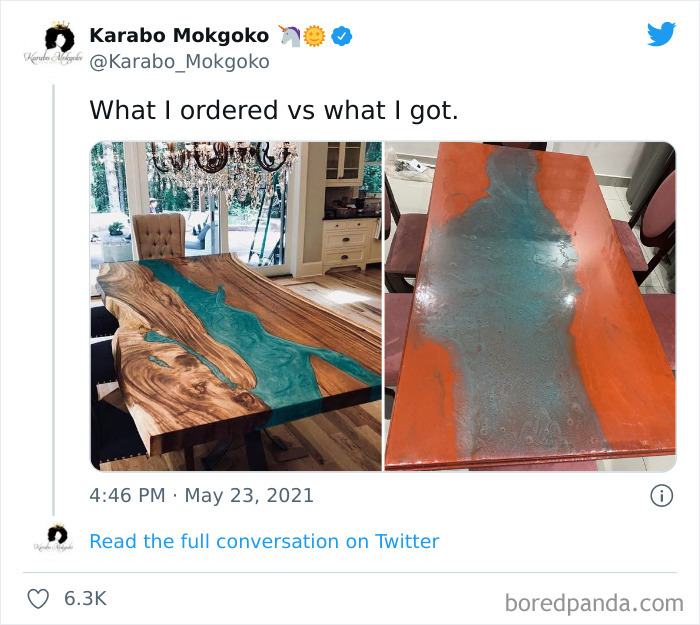Viewport: 700px width, 625px height.
Task: Open the right photo of the orange table
Action: click(x=530, y=306)
